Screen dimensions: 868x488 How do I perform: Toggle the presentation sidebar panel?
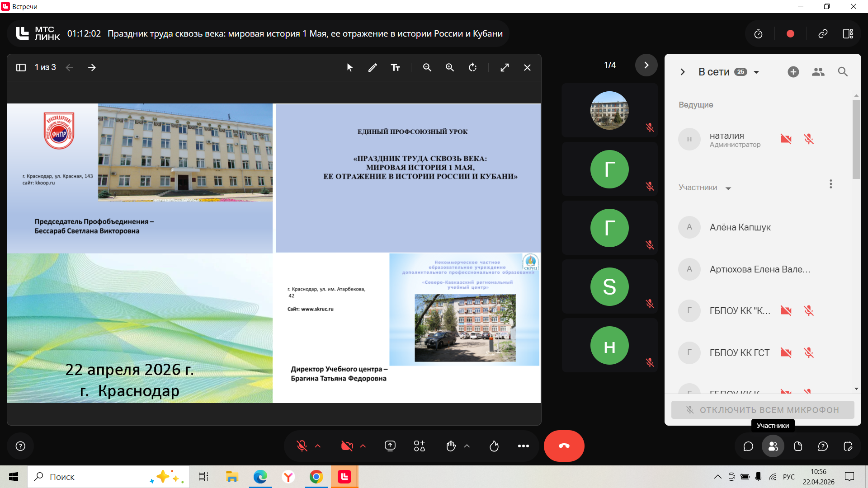pos(21,68)
